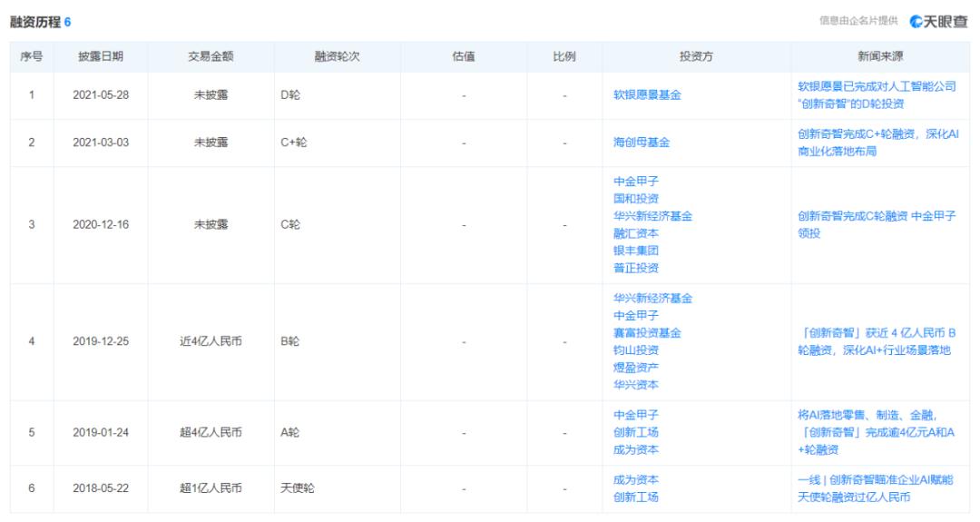Image resolution: width=980 pixels, height=522 pixels.
Task: Open news on 4亿人民币 B轮融资
Action: click(877, 341)
